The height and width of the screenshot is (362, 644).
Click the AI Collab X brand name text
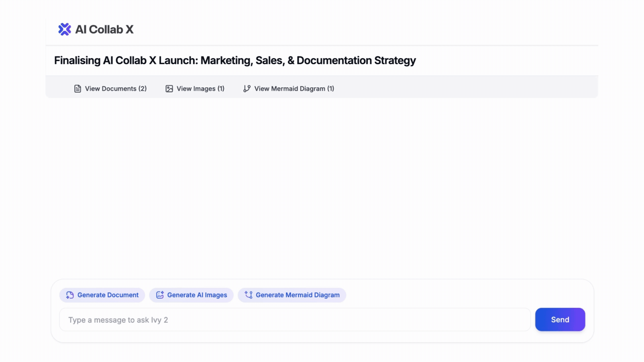(x=104, y=29)
